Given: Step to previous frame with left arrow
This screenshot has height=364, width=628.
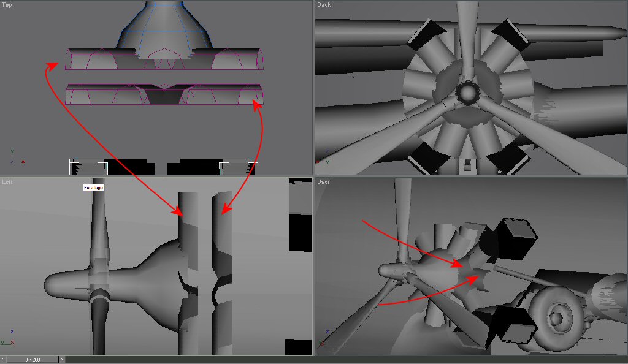Looking at the screenshot, I should [x=3, y=360].
